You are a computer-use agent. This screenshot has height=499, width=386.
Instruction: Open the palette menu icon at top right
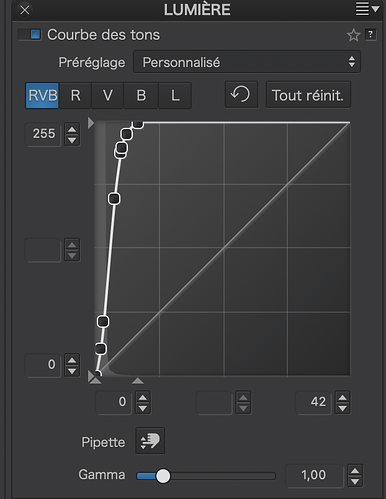(x=367, y=9)
